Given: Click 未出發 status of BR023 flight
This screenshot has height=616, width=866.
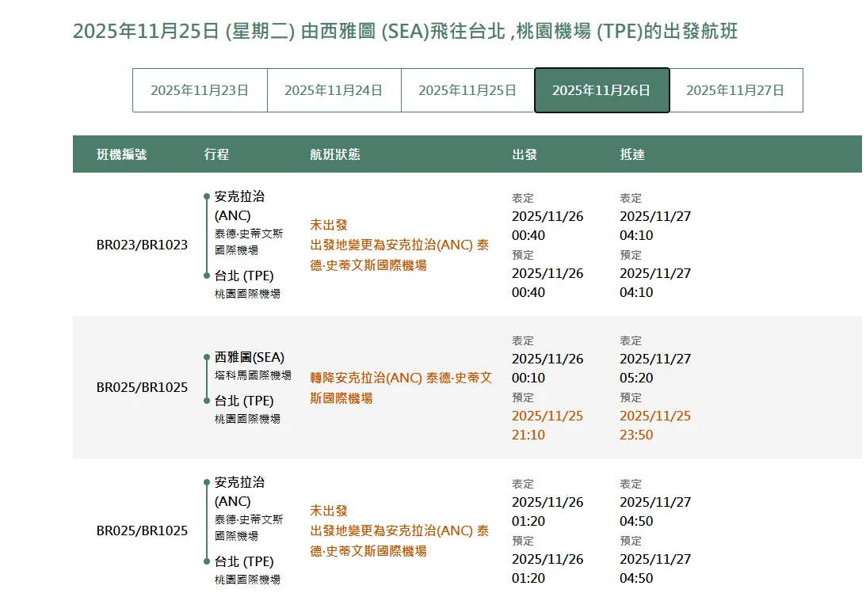Looking at the screenshot, I should 329,225.
